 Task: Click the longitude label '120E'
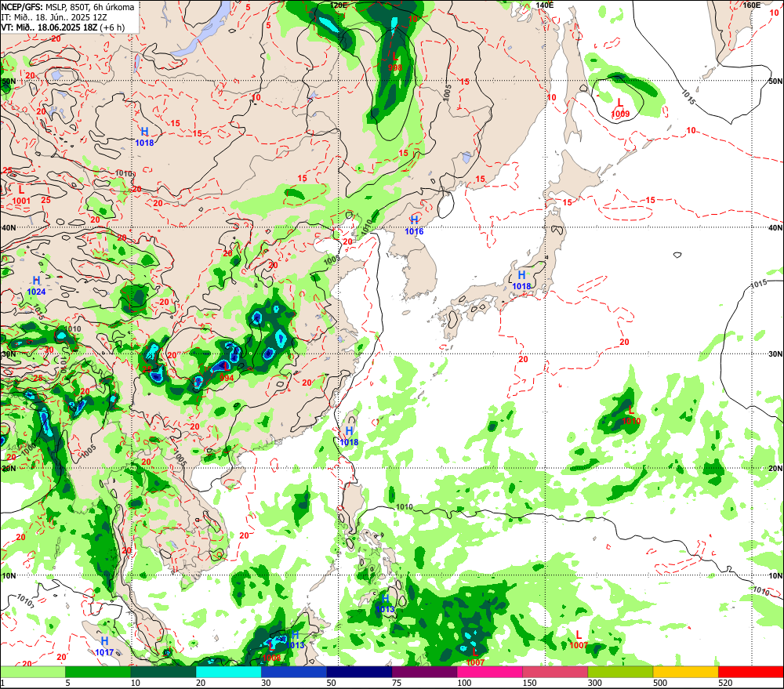click(339, 5)
